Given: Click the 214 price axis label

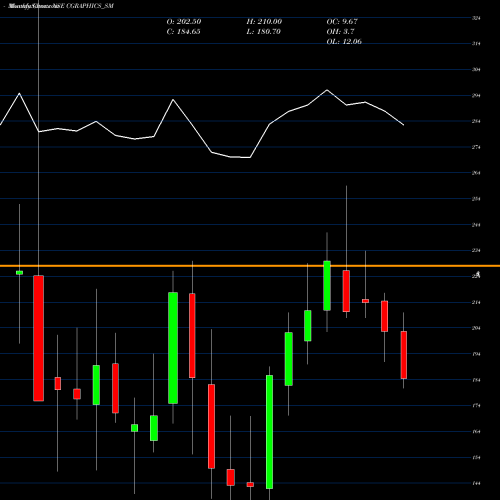Looking at the screenshot, I should 476,302.
